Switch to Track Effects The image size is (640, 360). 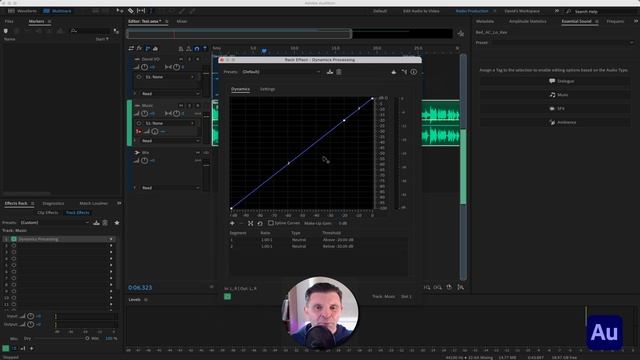pos(77,213)
